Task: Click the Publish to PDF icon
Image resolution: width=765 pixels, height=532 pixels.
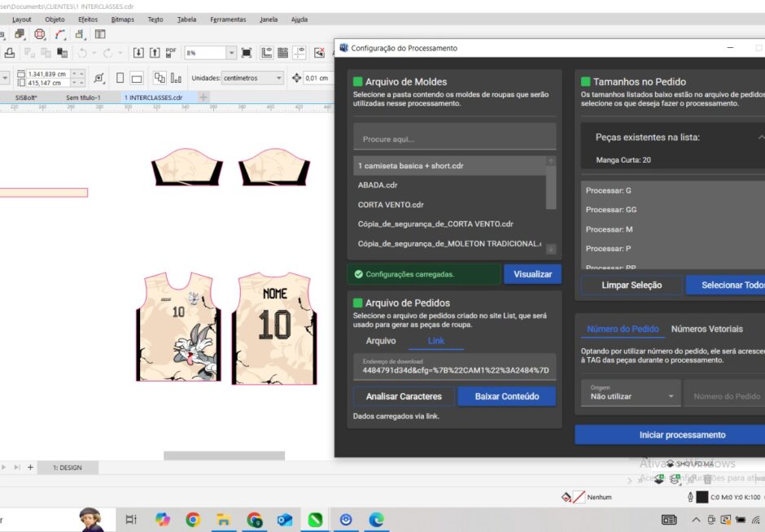Action: pyautogui.click(x=171, y=53)
